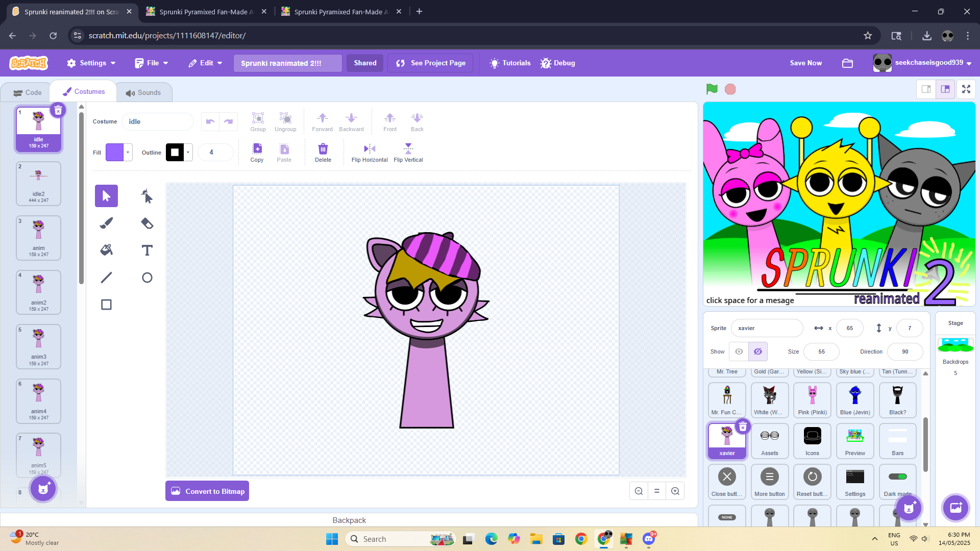The width and height of the screenshot is (980, 551).
Task: Click the black Outline color swatch
Action: [x=175, y=152]
